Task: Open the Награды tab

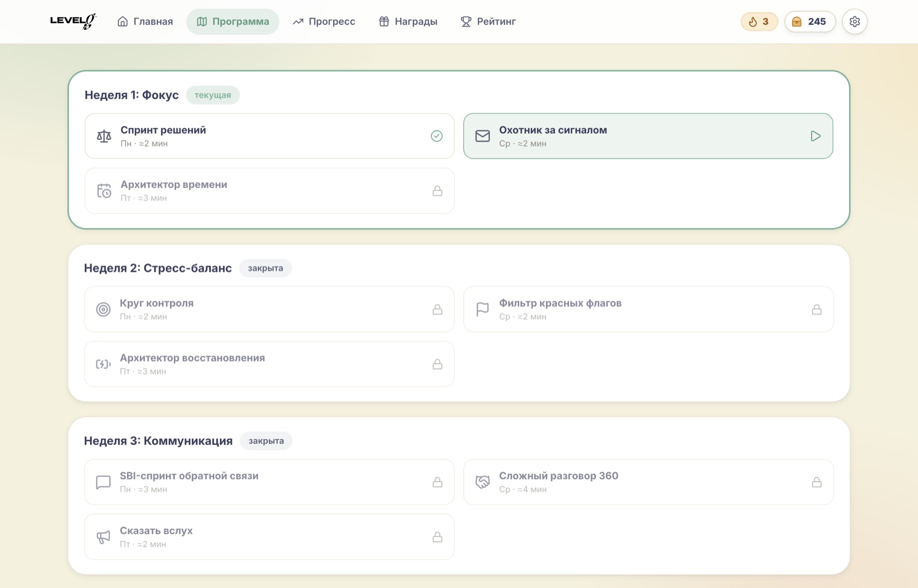Action: 408,21
